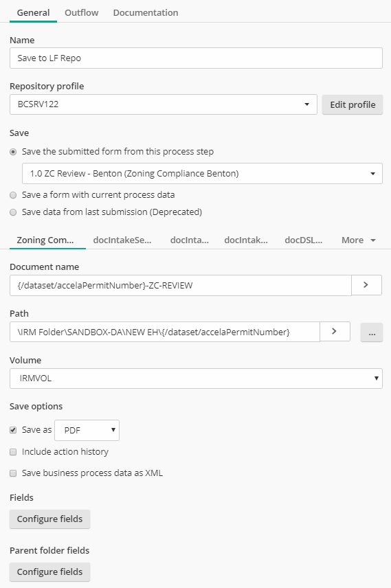
Task: Browse path with the ellipsis button
Action: pyautogui.click(x=372, y=332)
